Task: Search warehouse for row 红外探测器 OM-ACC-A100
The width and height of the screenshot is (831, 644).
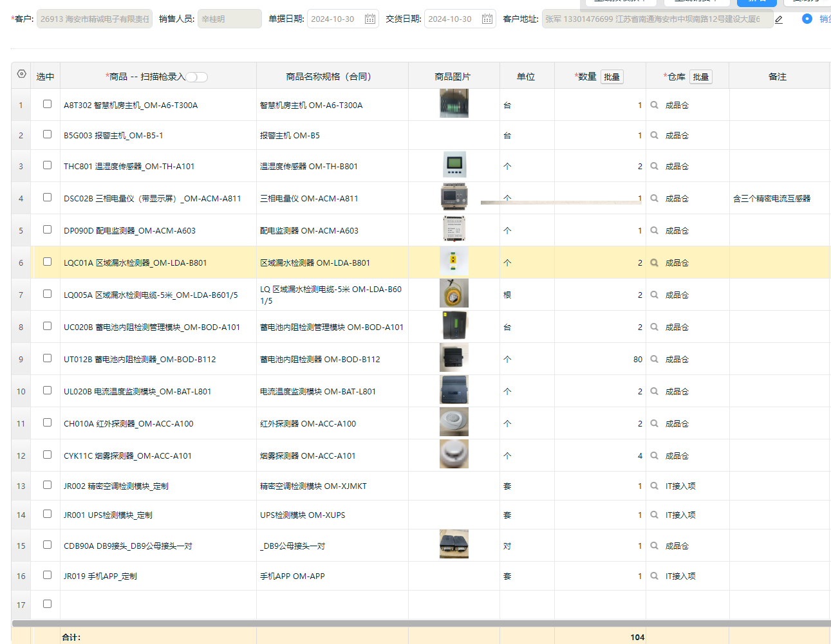Action: coord(654,423)
